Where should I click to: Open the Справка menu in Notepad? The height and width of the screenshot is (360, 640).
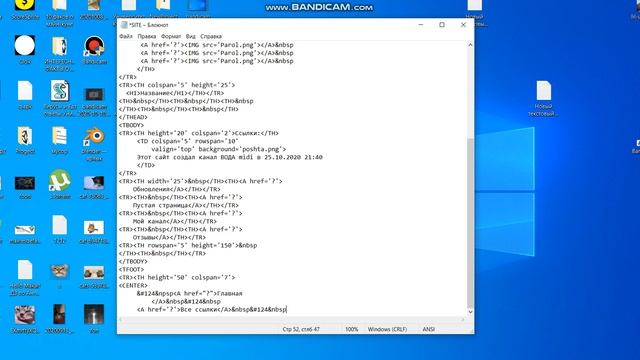pos(211,36)
